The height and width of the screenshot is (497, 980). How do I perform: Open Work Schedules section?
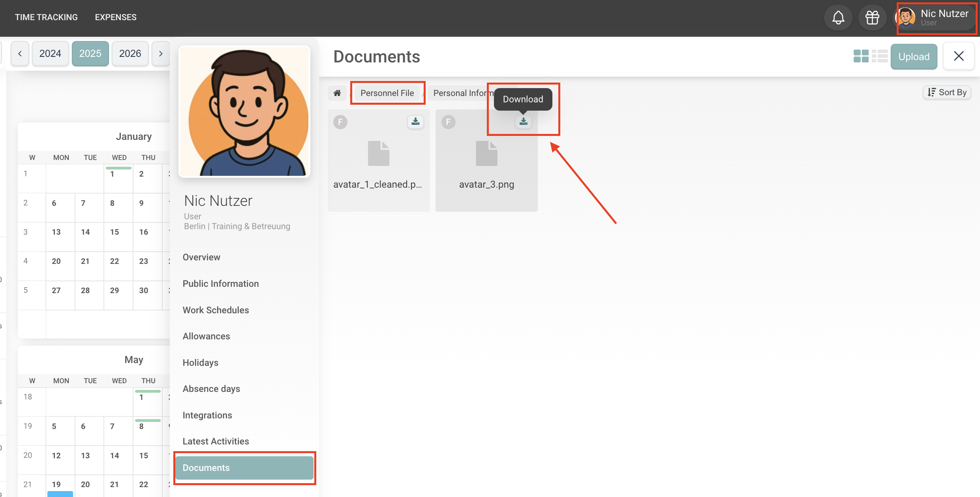click(244, 310)
